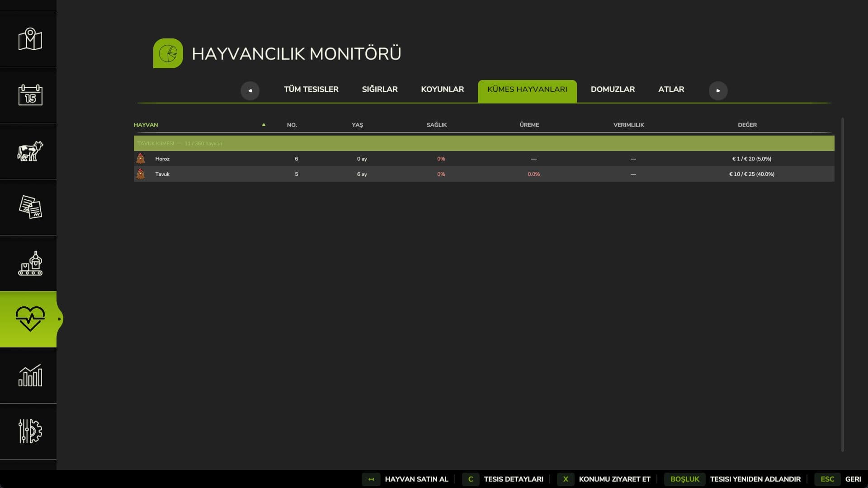Screen dimensions: 868x488
Task: Open the contracts documents icon in sidebar
Action: 30,207
